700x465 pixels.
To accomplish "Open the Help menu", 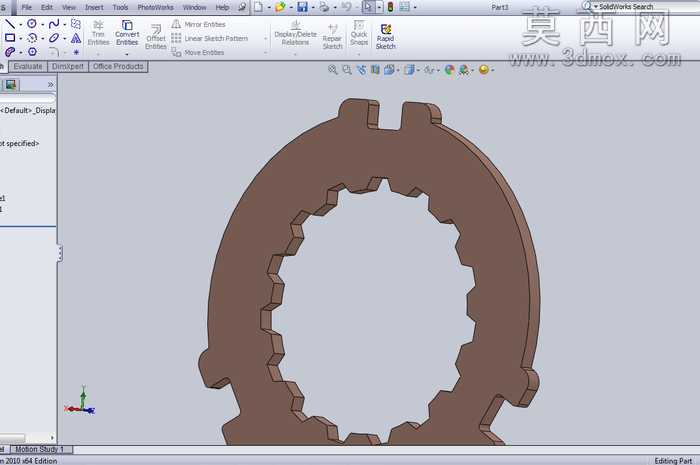I will (x=222, y=7).
